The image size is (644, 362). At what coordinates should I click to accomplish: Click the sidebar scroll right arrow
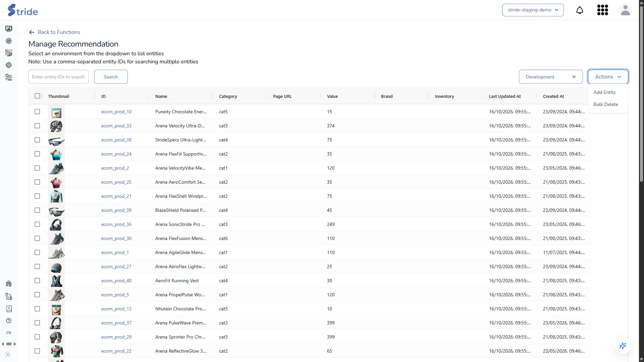point(15,344)
